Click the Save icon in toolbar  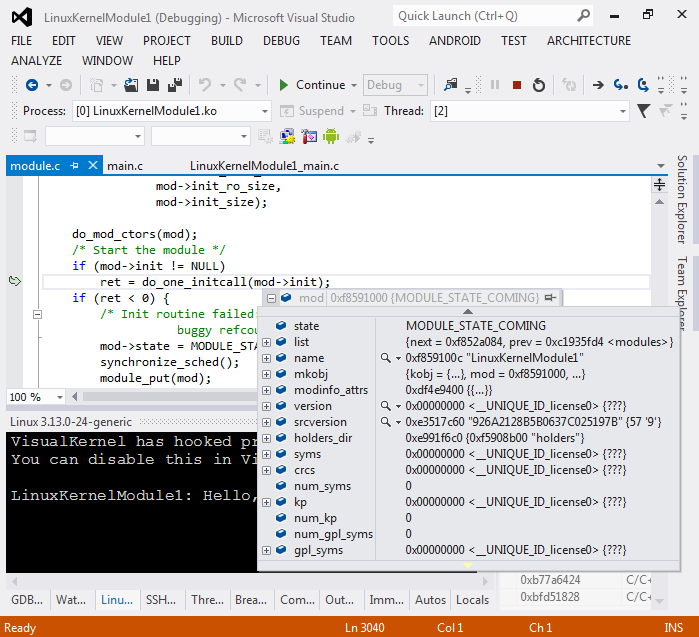153,85
